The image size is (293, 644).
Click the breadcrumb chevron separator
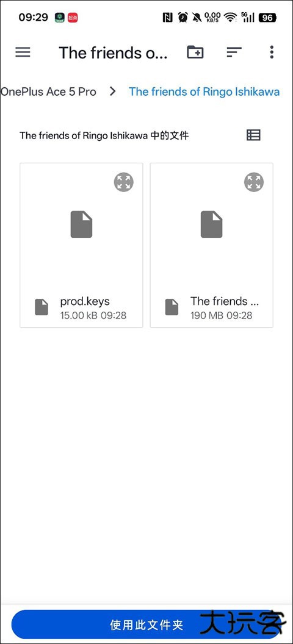(113, 91)
